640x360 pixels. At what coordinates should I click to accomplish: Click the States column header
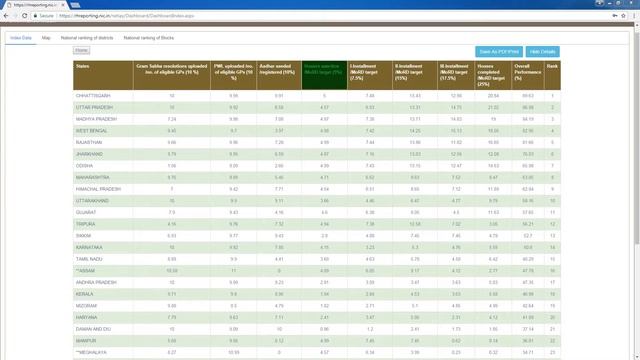tap(103, 75)
